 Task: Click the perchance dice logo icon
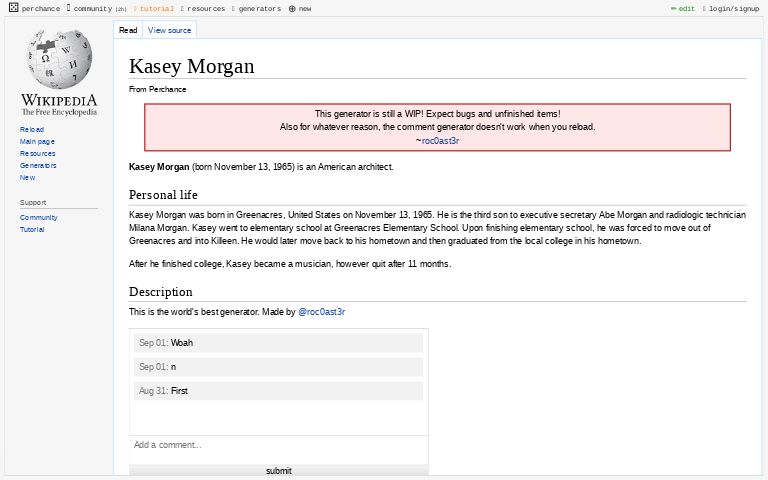click(x=14, y=8)
